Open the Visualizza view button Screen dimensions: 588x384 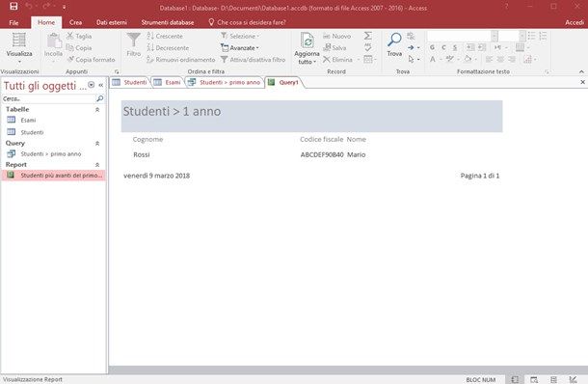pos(19,48)
